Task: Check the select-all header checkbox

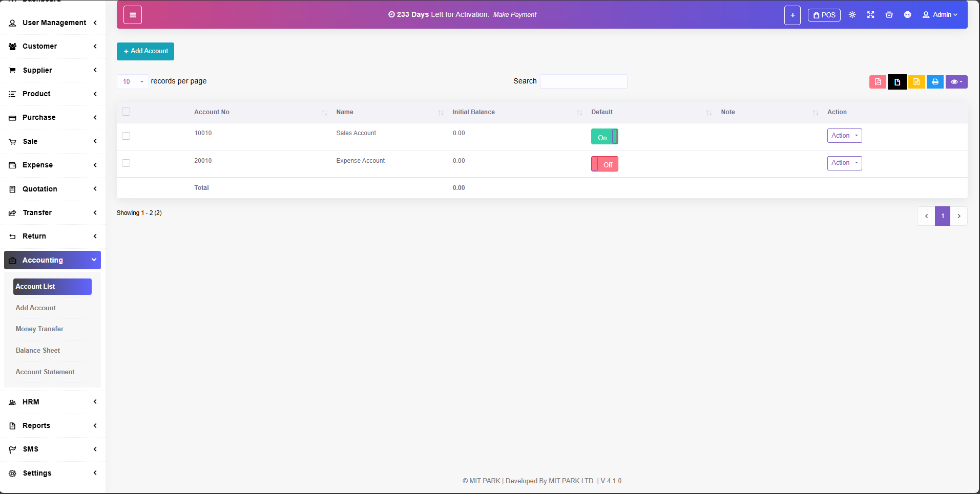Action: pyautogui.click(x=126, y=112)
